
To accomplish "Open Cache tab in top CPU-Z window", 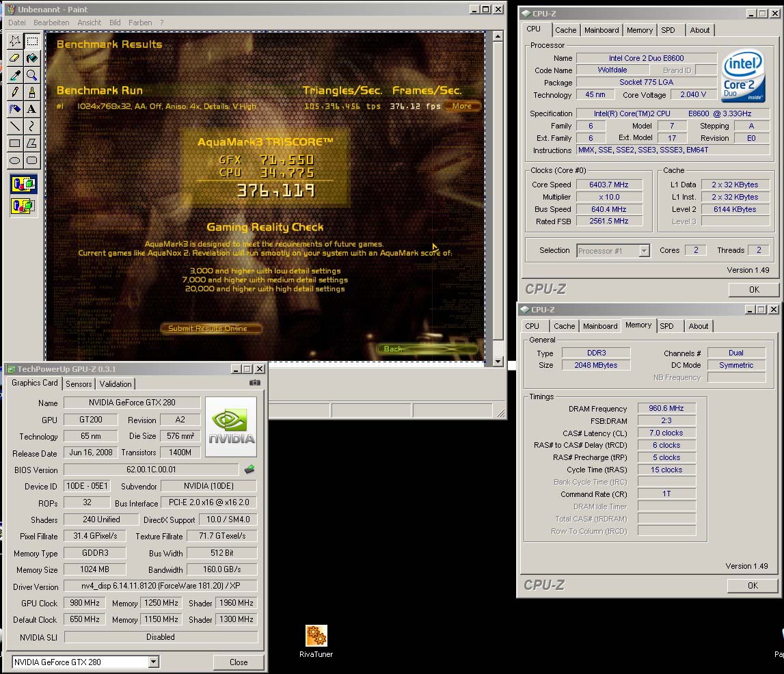I will tap(565, 30).
